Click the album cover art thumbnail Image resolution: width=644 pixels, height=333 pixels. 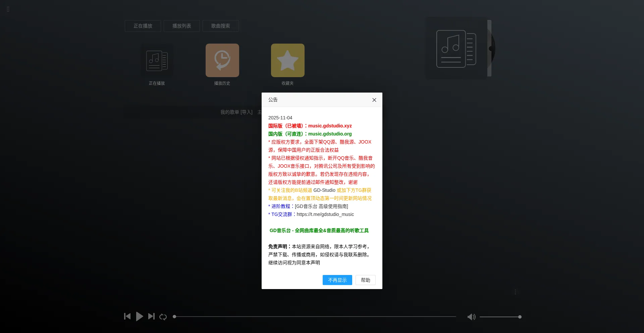point(456,48)
